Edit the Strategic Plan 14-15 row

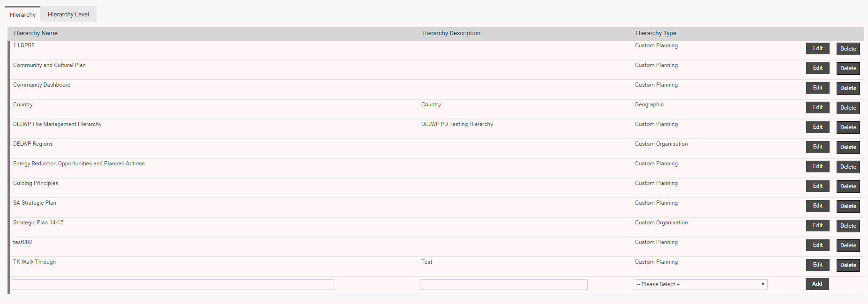(x=818, y=226)
